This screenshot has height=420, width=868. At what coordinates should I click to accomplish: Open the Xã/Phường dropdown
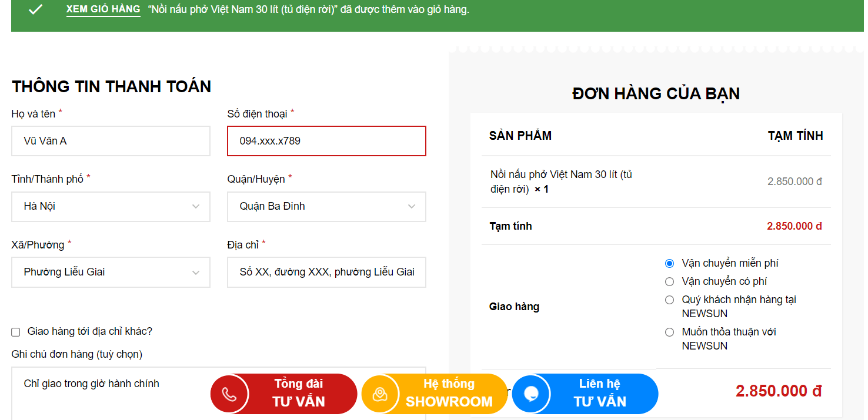[x=111, y=272]
